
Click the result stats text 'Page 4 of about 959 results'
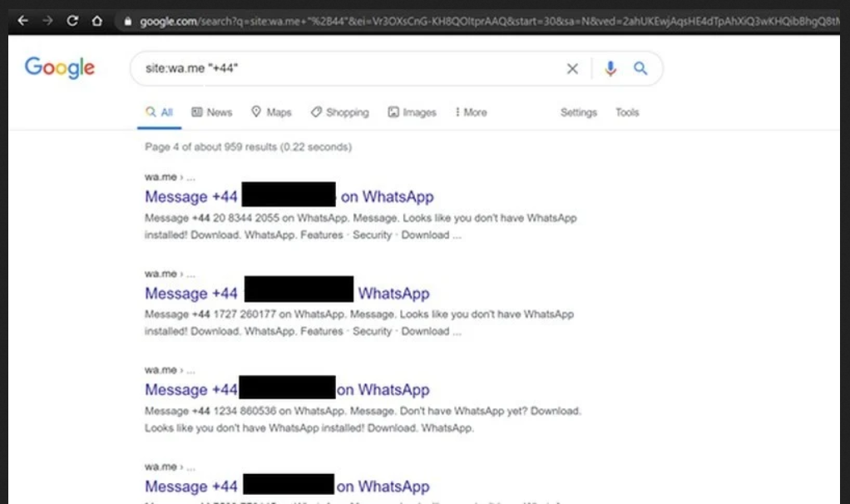(x=249, y=147)
